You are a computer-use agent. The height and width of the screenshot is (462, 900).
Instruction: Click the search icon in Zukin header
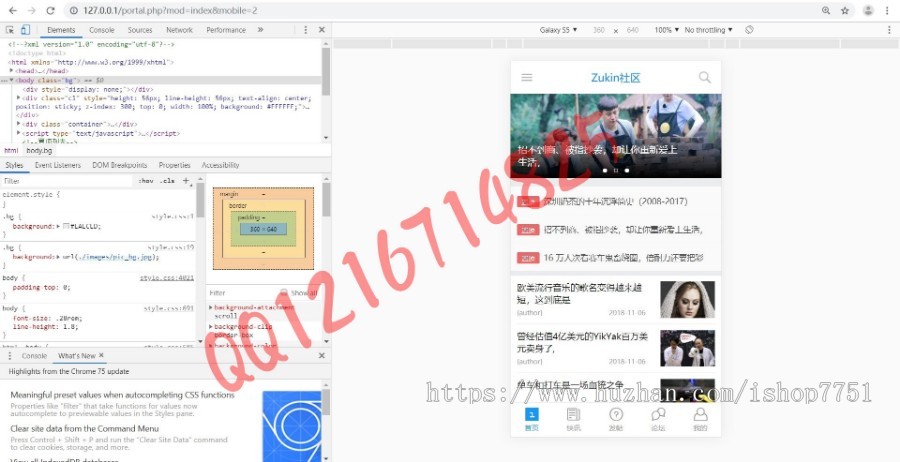click(x=704, y=77)
